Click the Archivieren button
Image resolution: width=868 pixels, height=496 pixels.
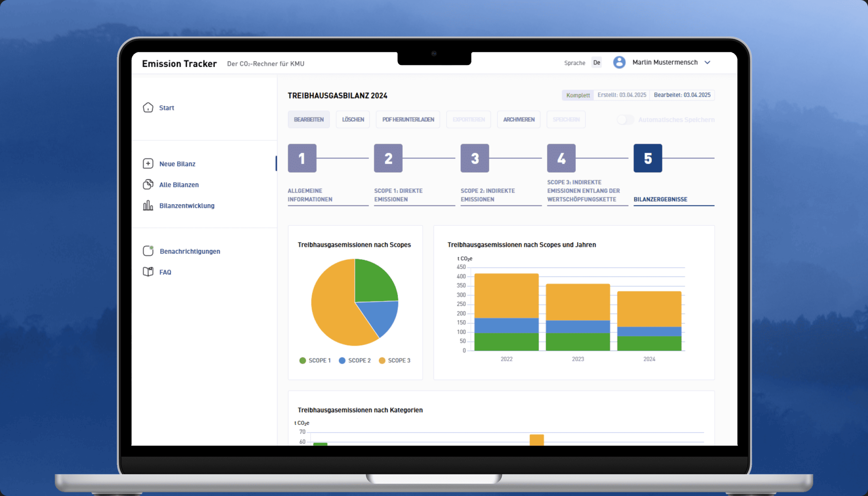tap(519, 120)
